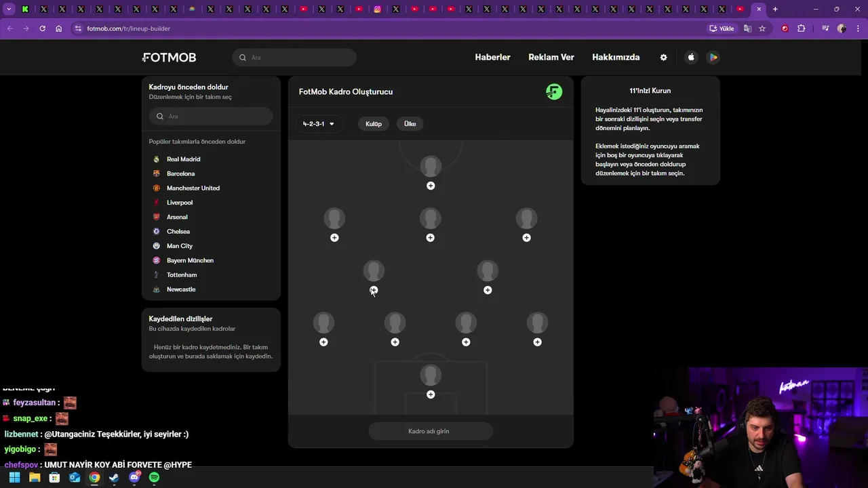Go back with browser back arrow
Image resolution: width=868 pixels, height=488 pixels.
coord(9,28)
